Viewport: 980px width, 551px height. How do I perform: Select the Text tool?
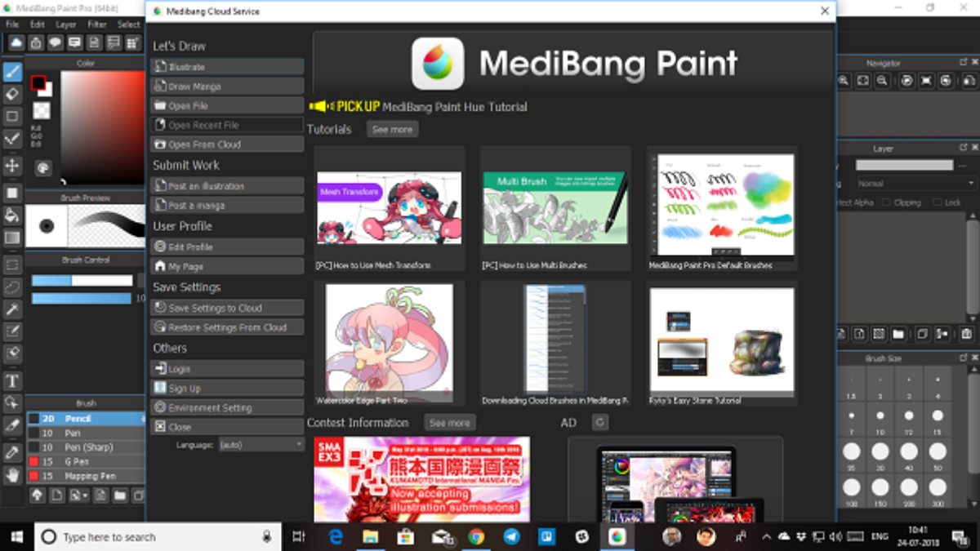point(12,381)
